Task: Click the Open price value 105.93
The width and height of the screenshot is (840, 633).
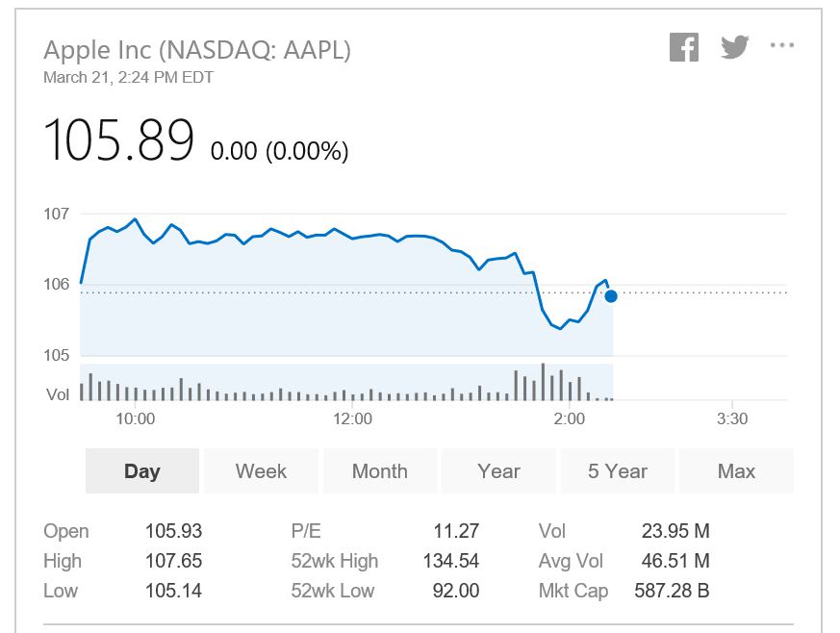Action: point(173,531)
